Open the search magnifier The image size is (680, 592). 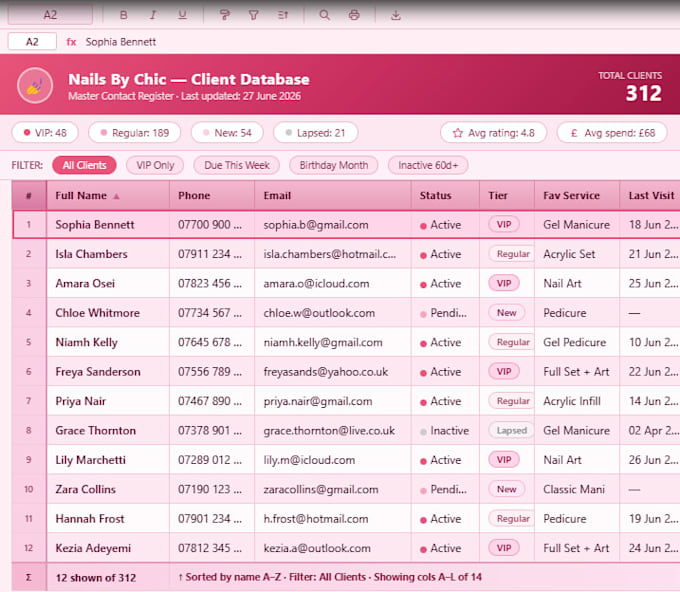tap(324, 15)
